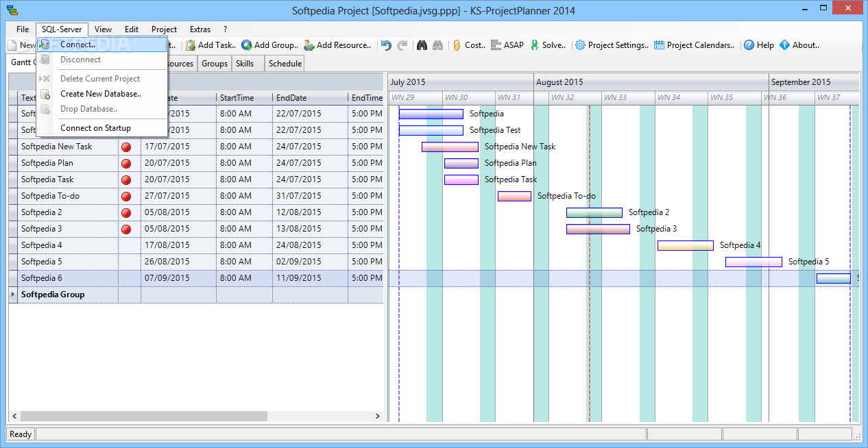Close the SQL-Server menu header
The height and width of the screenshot is (448, 868).
62,29
